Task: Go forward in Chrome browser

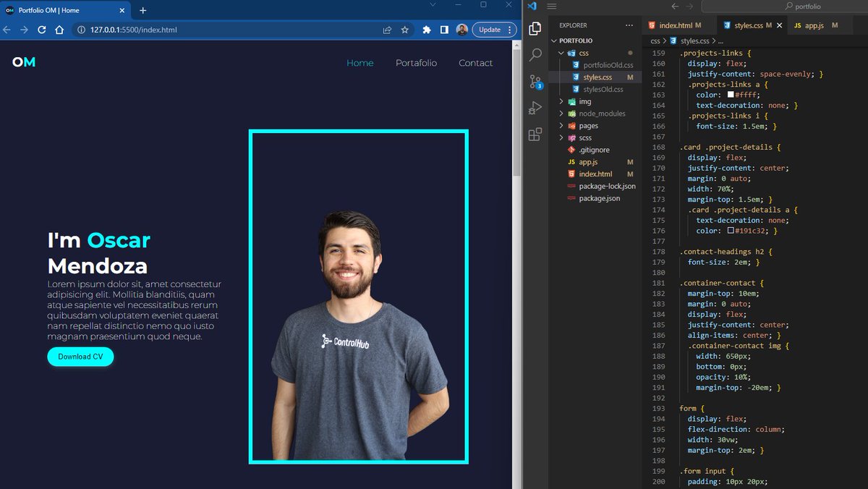Action: (25, 30)
